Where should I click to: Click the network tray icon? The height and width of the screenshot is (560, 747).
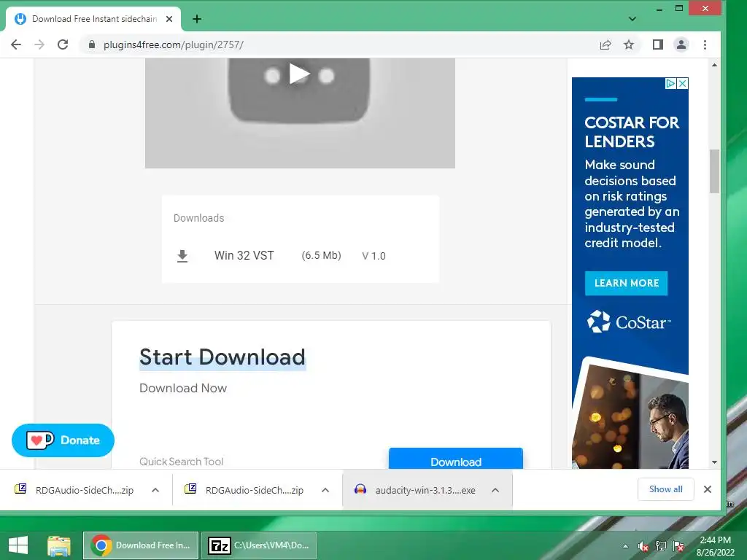tap(661, 546)
